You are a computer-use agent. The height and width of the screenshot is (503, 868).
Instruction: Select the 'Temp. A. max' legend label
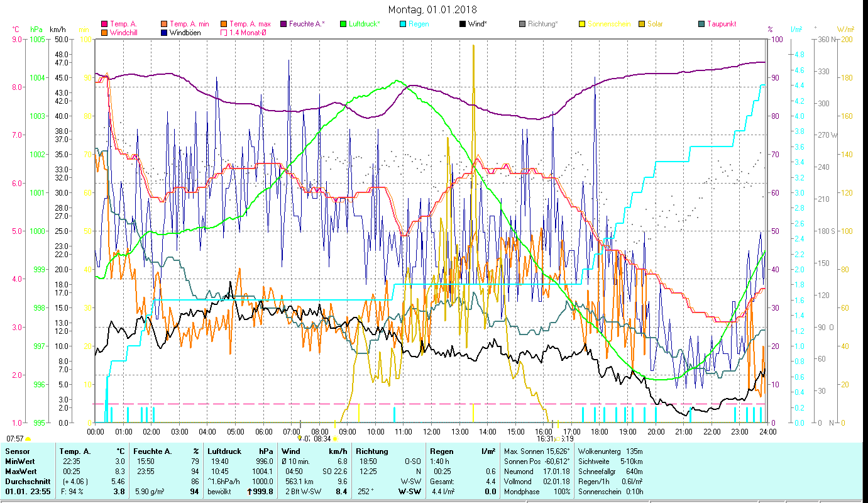tap(250, 24)
